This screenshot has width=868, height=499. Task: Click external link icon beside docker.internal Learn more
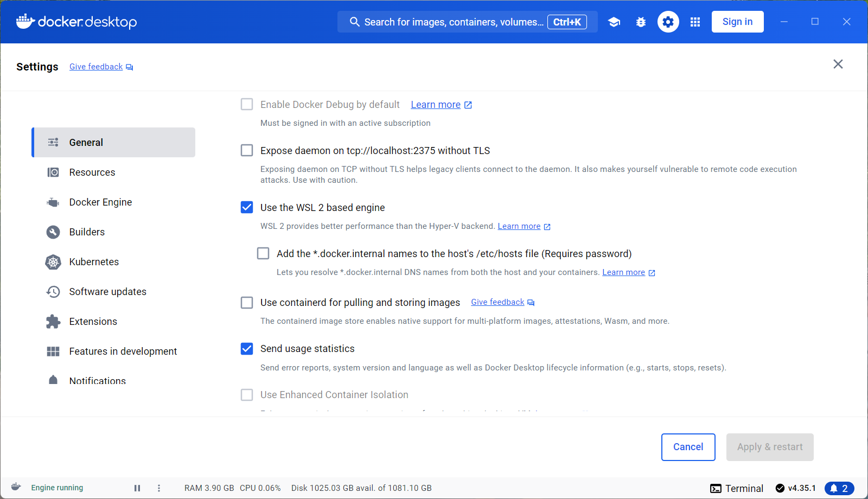[x=652, y=273]
